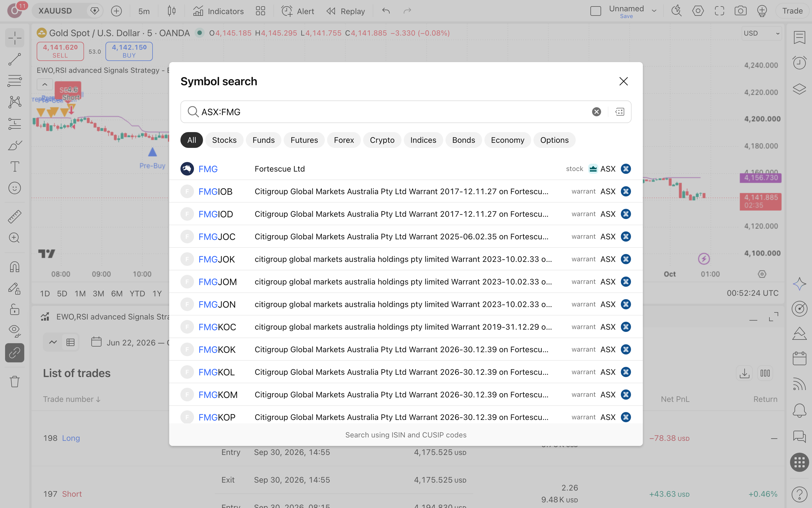
Task: Open chart settings hexagon icon
Action: point(698,11)
